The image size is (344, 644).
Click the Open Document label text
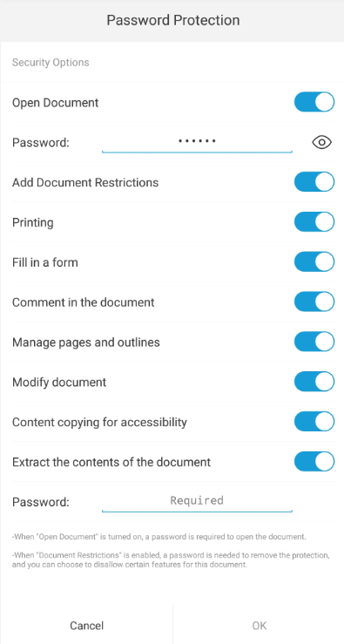point(56,102)
